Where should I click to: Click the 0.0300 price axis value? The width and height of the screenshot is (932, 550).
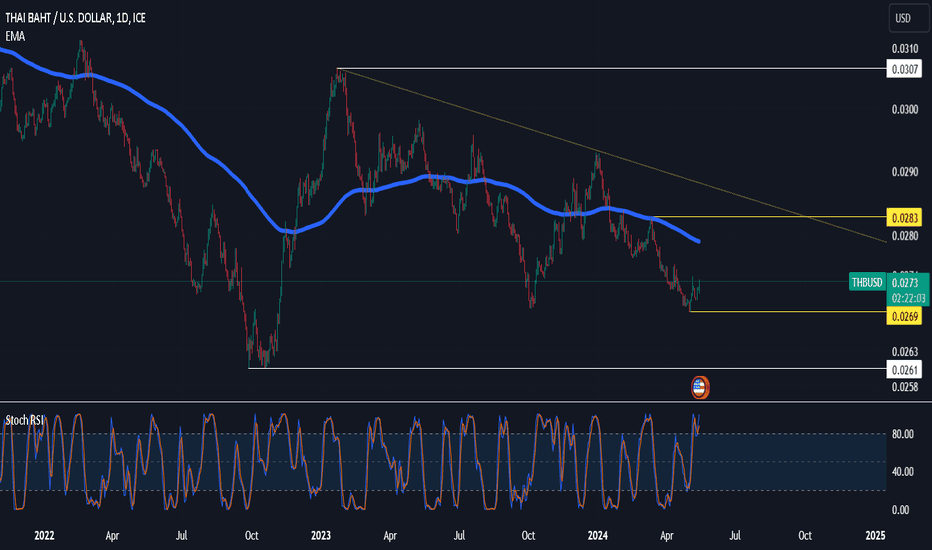pos(905,109)
